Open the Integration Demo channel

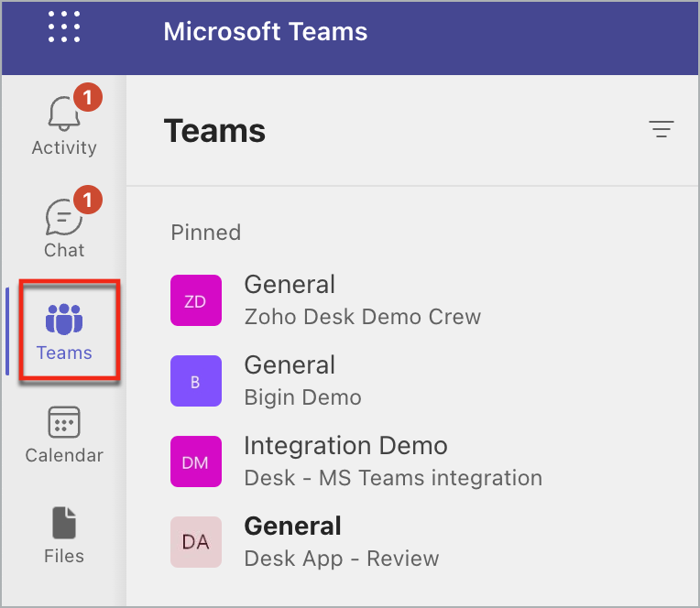point(345,446)
